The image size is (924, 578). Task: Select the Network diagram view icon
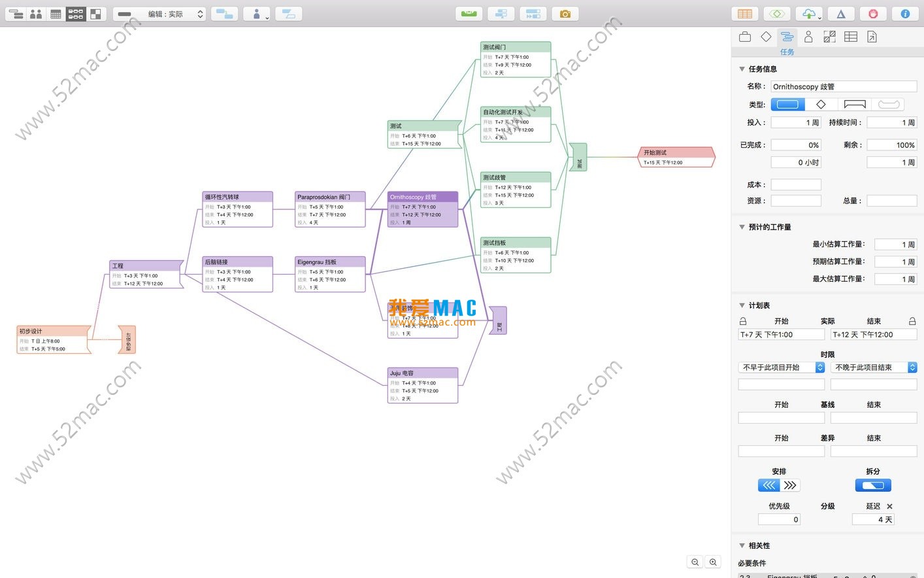coord(76,14)
